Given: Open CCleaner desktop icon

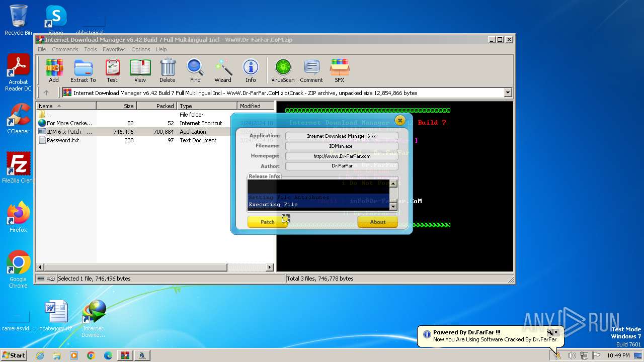Looking at the screenshot, I should [x=18, y=119].
